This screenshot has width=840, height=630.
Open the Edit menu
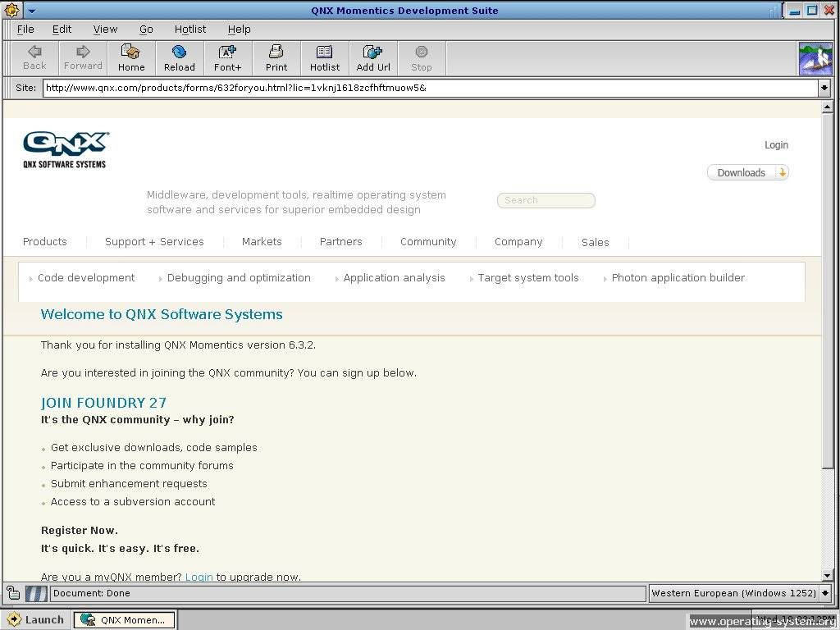tap(62, 30)
